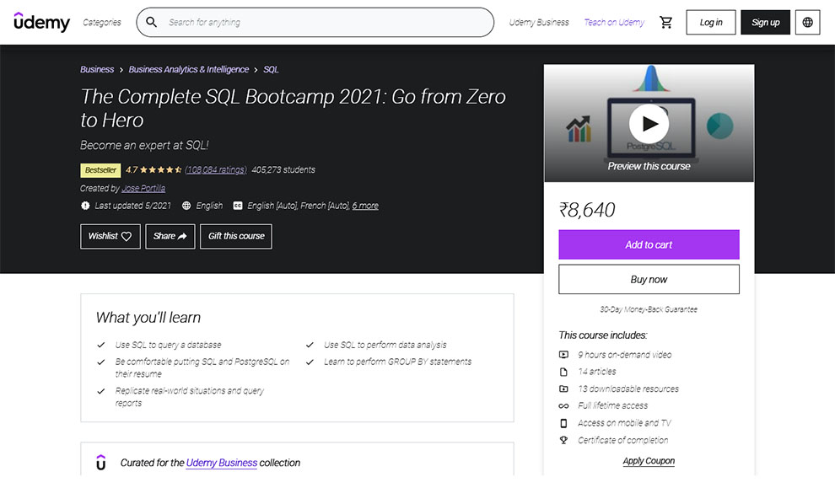Click the ₹8,640 price
This screenshot has height=504, width=835.
point(587,210)
